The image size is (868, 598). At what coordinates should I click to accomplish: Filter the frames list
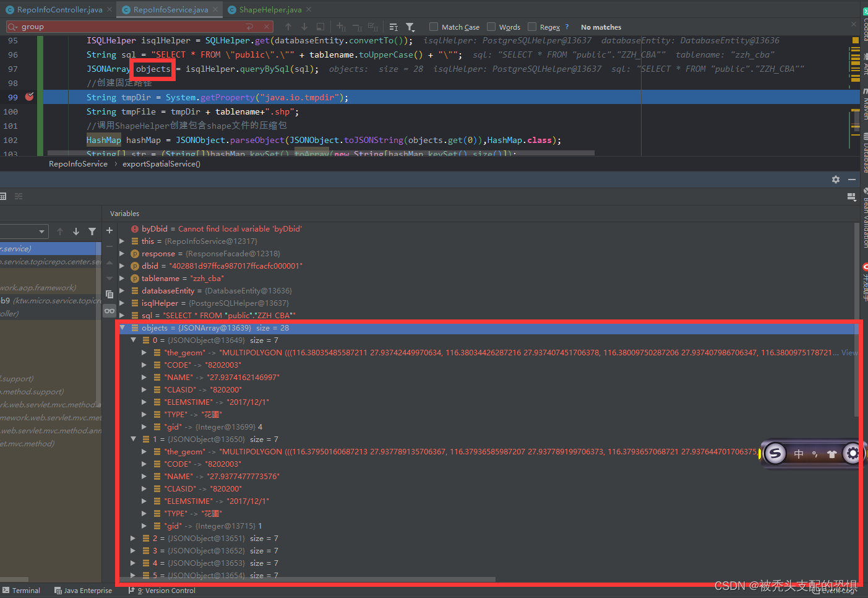coord(92,232)
